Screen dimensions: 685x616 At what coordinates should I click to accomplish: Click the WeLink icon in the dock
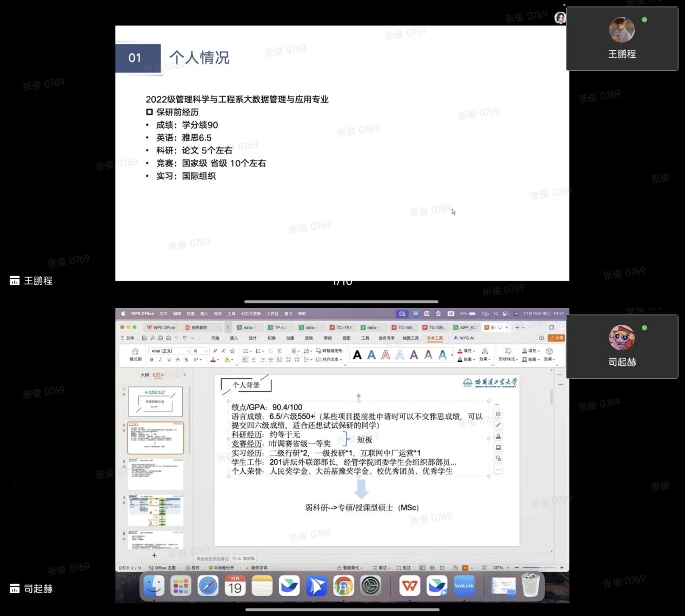click(464, 586)
